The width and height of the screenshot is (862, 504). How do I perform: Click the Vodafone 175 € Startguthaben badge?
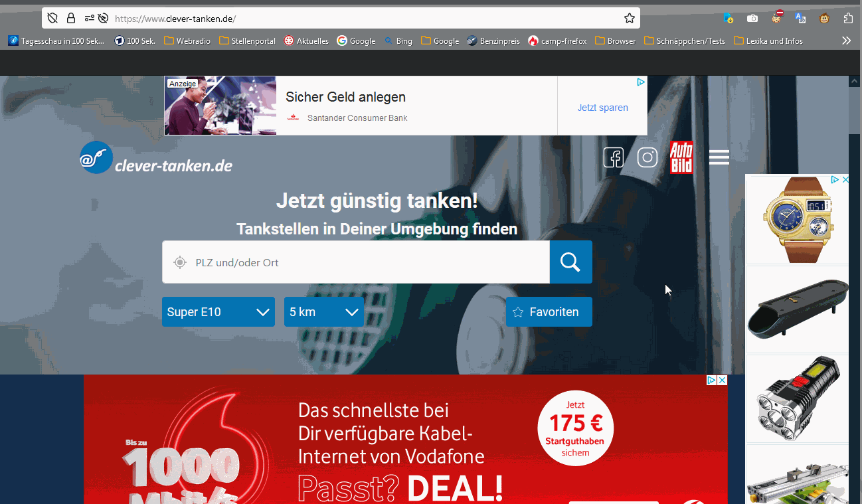(x=575, y=428)
